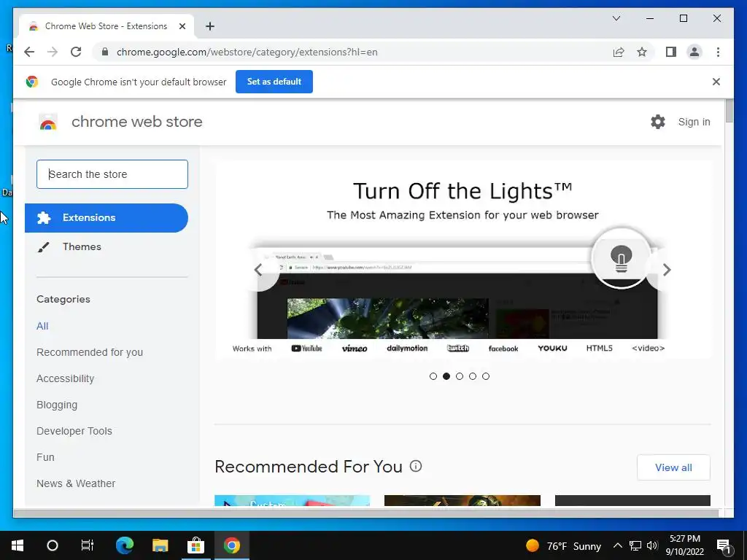
Task: Choose the Fun category
Action: pyautogui.click(x=45, y=457)
